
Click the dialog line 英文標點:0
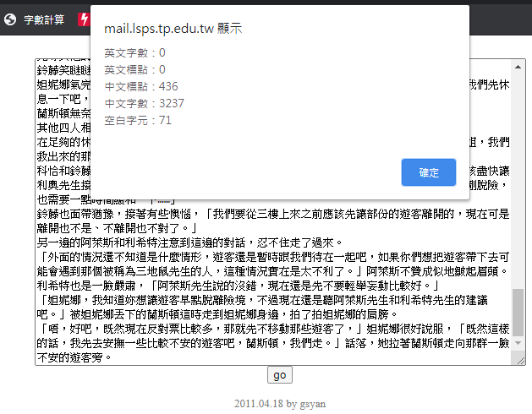134,69
